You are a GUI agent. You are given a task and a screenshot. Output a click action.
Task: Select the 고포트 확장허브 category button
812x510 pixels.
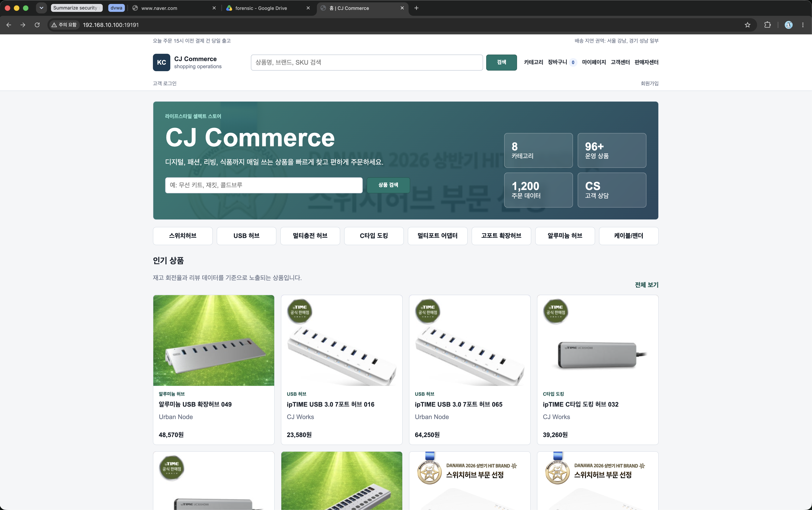click(x=501, y=236)
